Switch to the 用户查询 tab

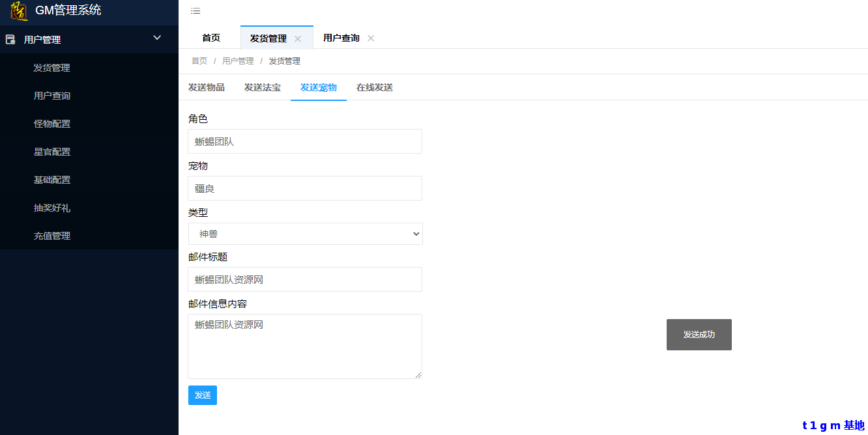[341, 38]
